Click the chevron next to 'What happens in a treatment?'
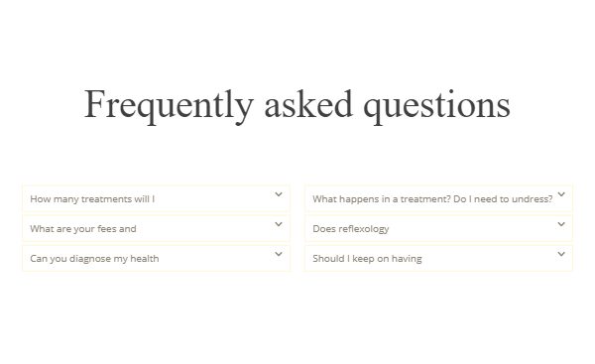 pos(561,194)
